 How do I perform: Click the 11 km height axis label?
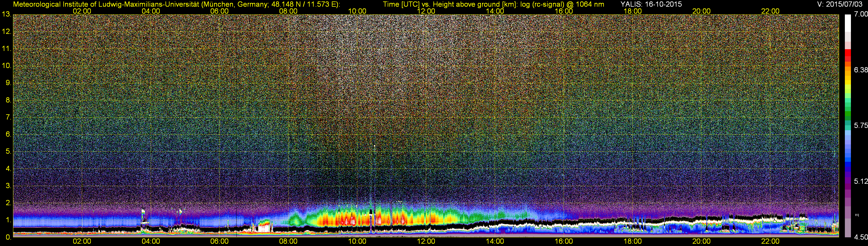point(6,49)
